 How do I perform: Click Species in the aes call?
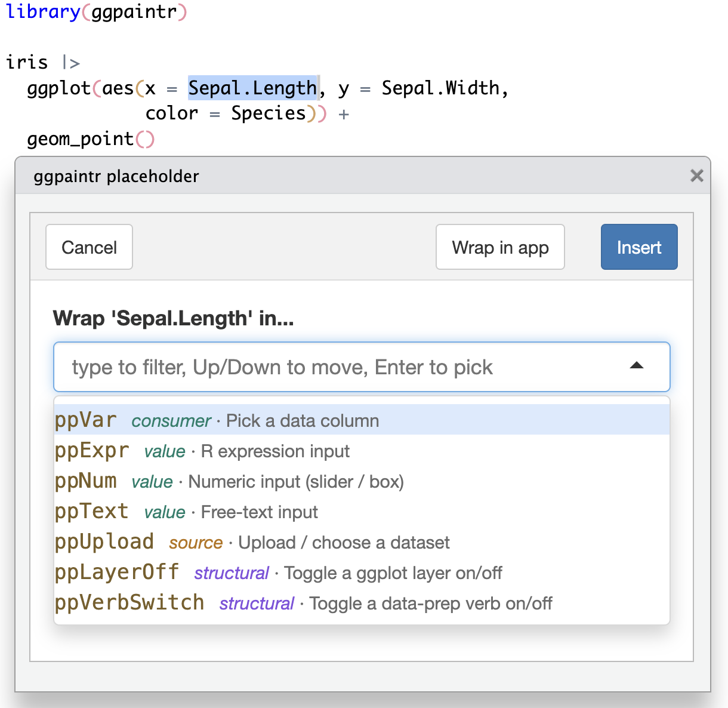tap(269, 113)
